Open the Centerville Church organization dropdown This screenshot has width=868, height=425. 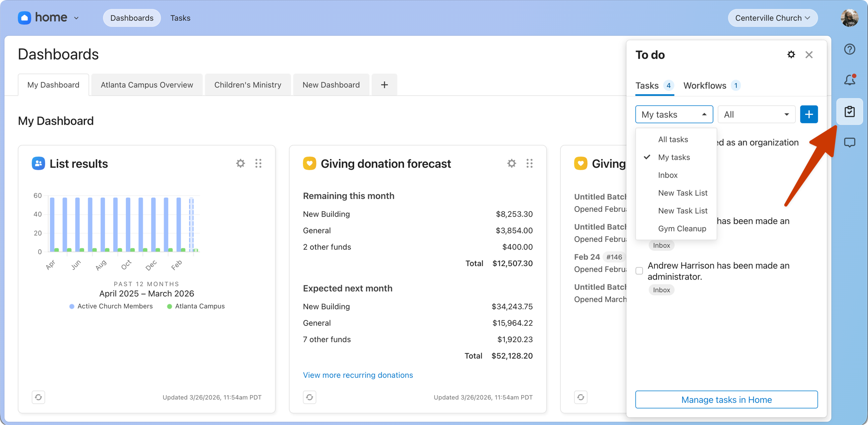point(773,18)
